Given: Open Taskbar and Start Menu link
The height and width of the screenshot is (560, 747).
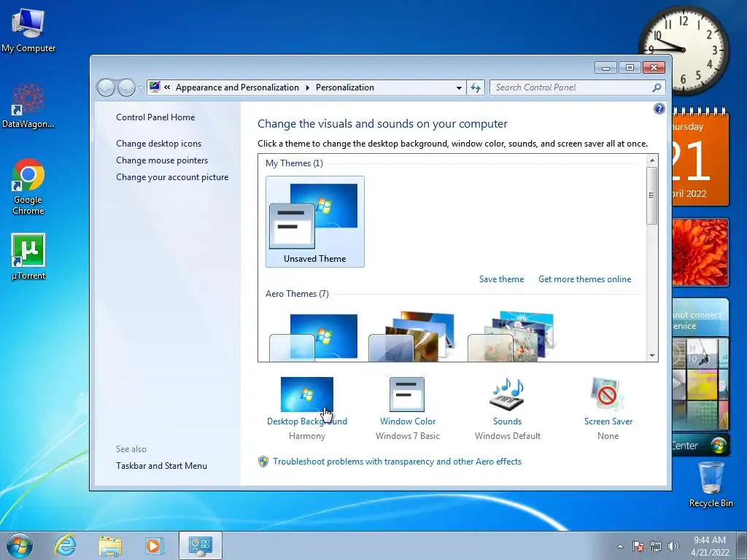Looking at the screenshot, I should tap(161, 466).
